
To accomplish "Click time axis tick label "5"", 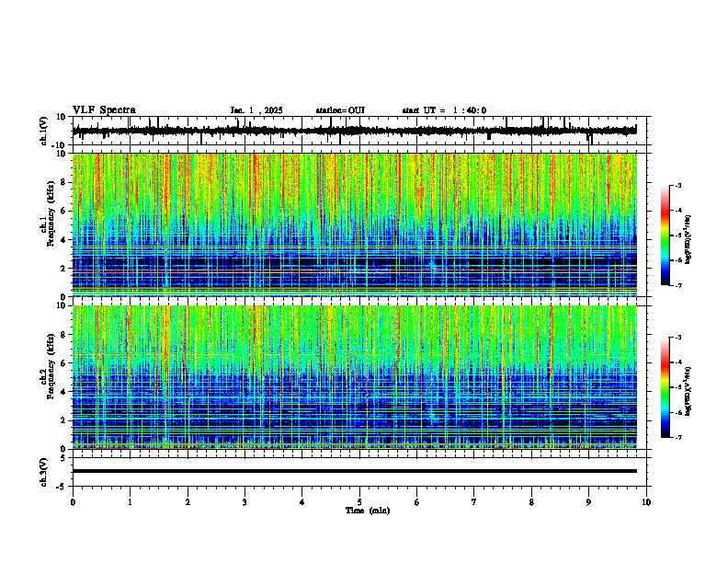I will 359,502.
